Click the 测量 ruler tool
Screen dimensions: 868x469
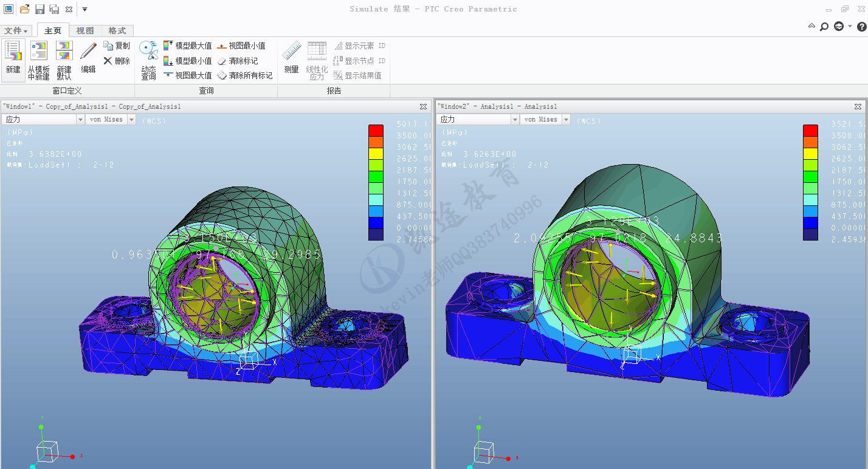point(292,58)
